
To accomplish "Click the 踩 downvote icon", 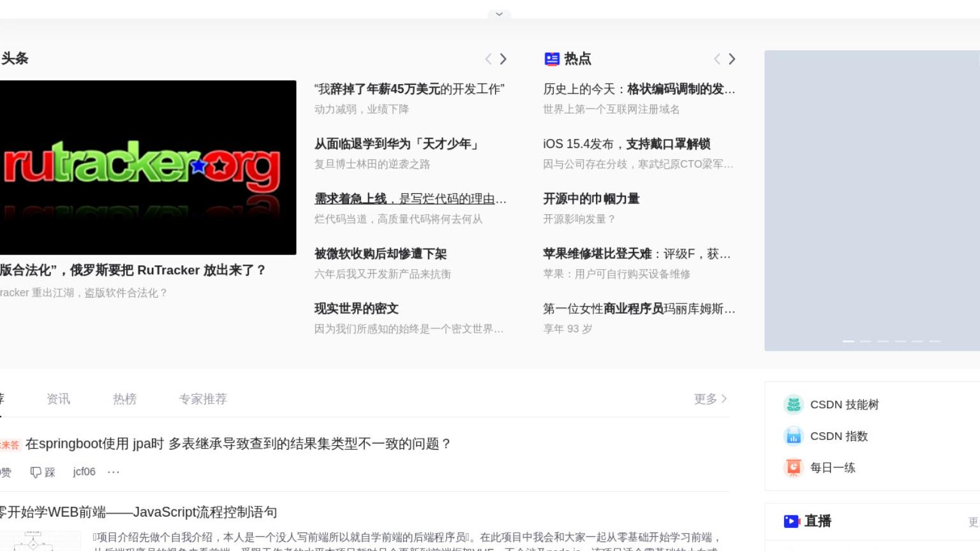I will [36, 472].
